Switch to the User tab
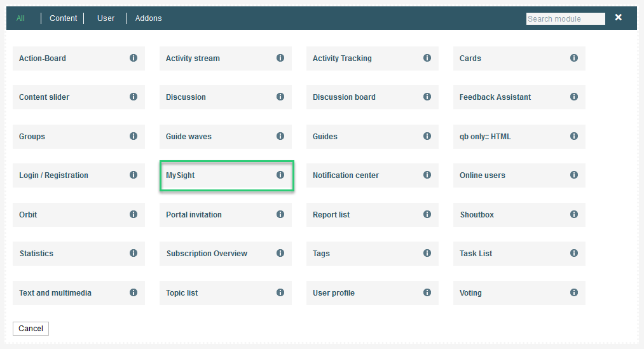Viewport: 644px width, 349px height. click(x=106, y=18)
